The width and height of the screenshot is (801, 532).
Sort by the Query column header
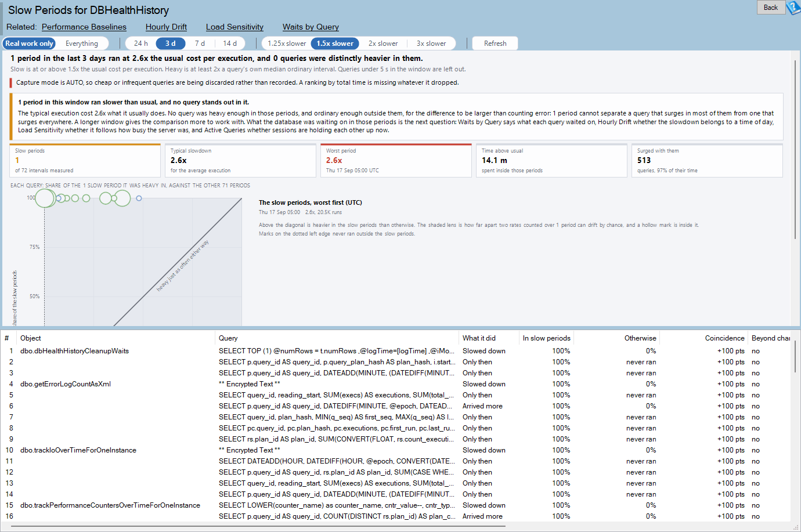pyautogui.click(x=337, y=338)
